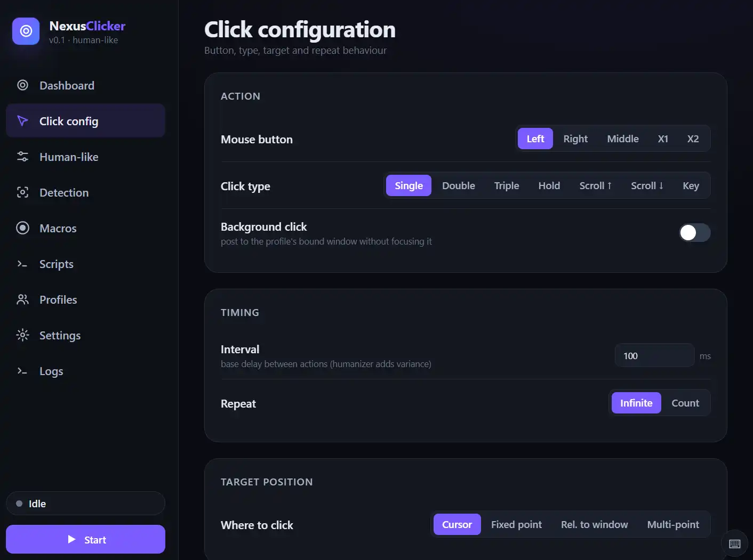This screenshot has width=753, height=560.
Task: Set click type to Single
Action: (408, 185)
